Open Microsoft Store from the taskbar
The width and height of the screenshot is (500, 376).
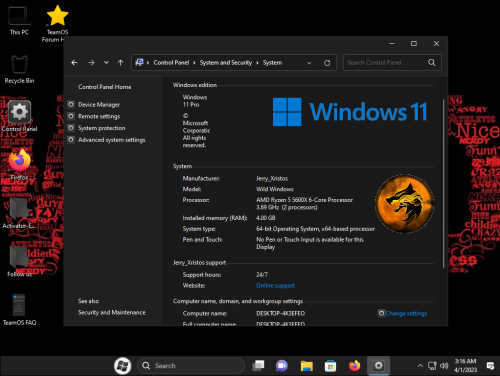pos(330,366)
